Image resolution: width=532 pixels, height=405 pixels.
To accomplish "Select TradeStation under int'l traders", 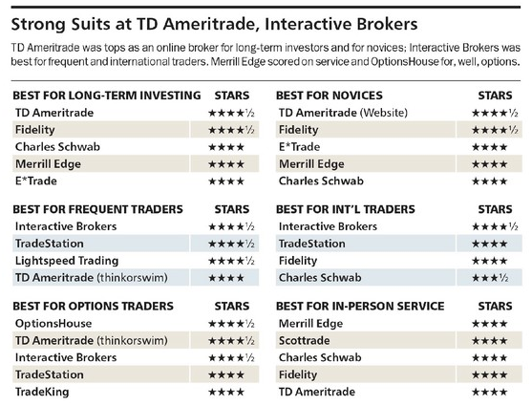I will pos(311,244).
